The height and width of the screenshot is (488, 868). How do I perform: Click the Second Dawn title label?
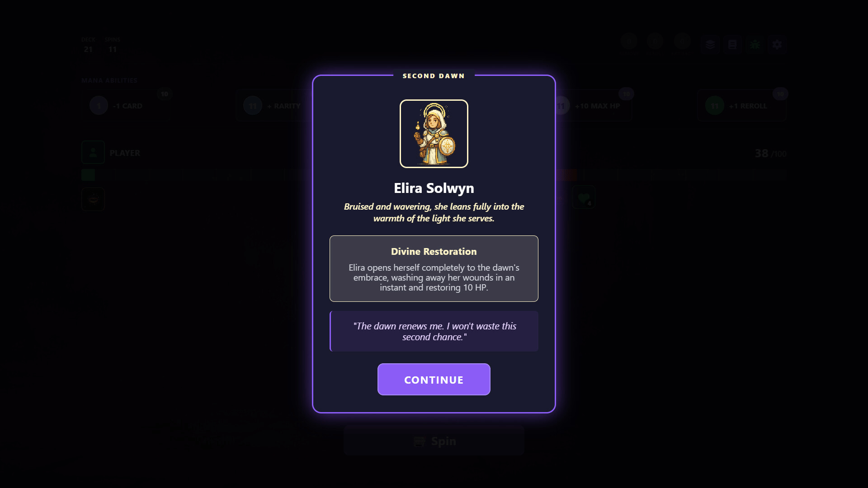point(434,76)
